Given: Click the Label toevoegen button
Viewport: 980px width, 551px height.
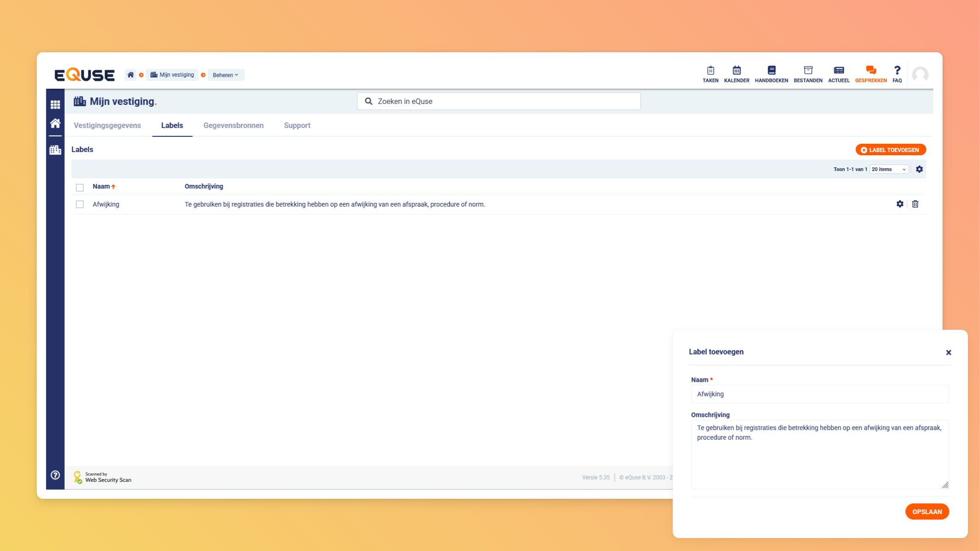Looking at the screenshot, I should (x=890, y=150).
